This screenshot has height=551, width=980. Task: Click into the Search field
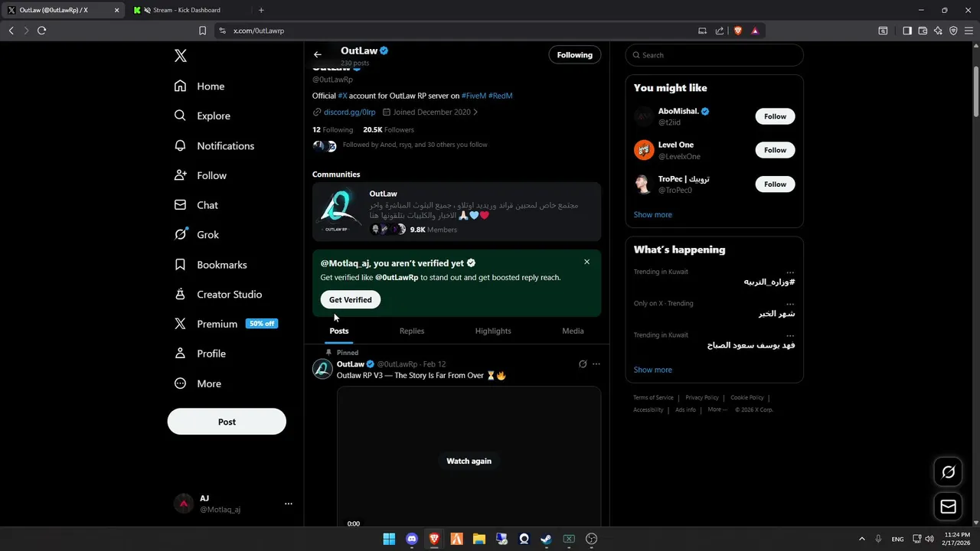[x=714, y=55]
